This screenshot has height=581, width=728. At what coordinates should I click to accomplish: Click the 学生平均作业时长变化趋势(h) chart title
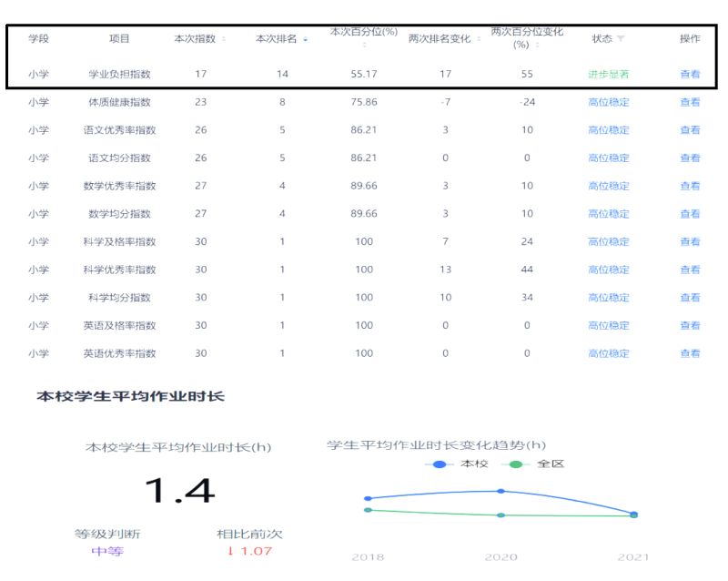[436, 445]
